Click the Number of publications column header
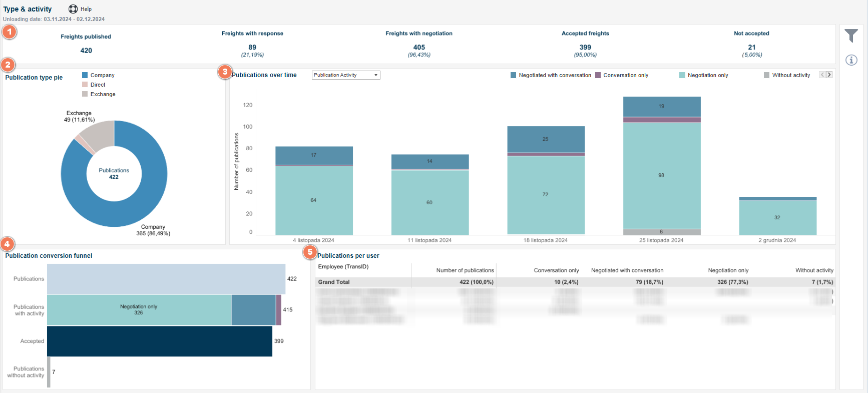This screenshot has height=393, width=868. click(x=465, y=270)
